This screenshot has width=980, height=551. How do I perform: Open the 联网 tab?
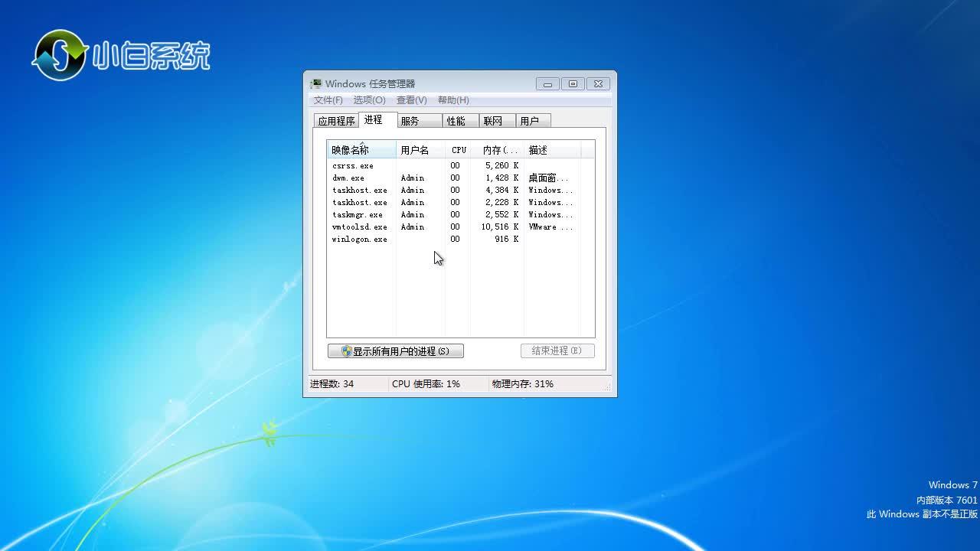point(493,121)
